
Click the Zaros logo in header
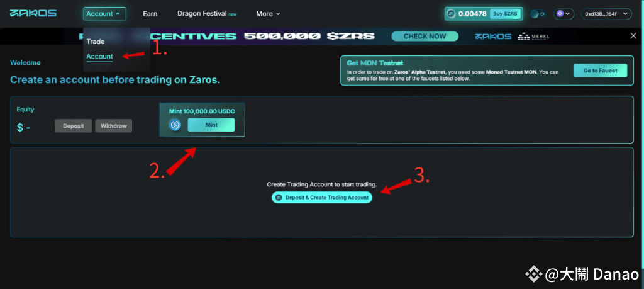[x=33, y=13]
